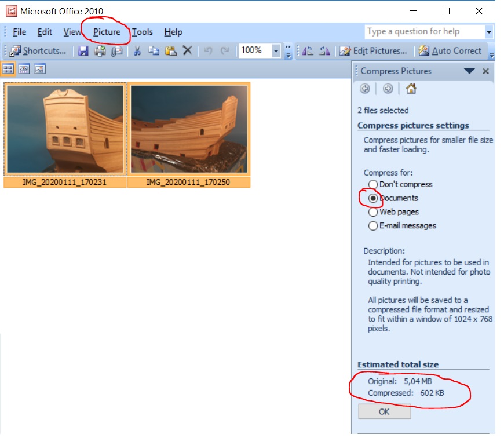Click the Edit Pictures button
The image size is (504, 445).
point(374,51)
